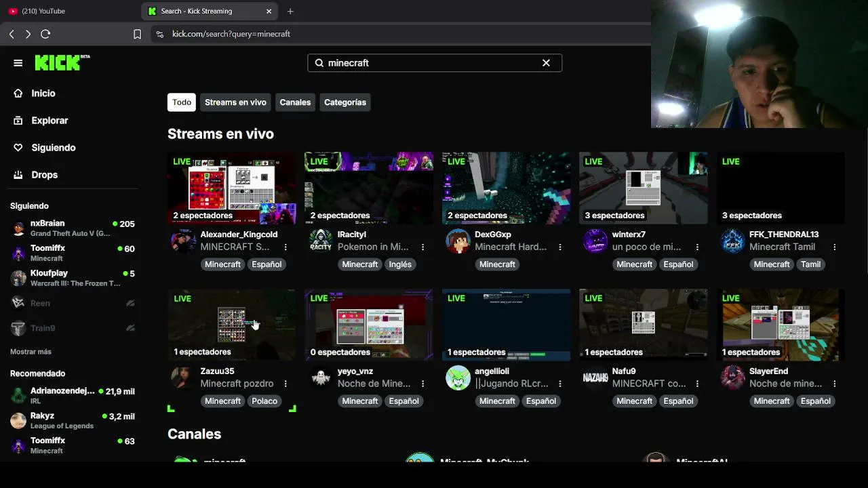Click SlayerEnd channel name

[768, 371]
